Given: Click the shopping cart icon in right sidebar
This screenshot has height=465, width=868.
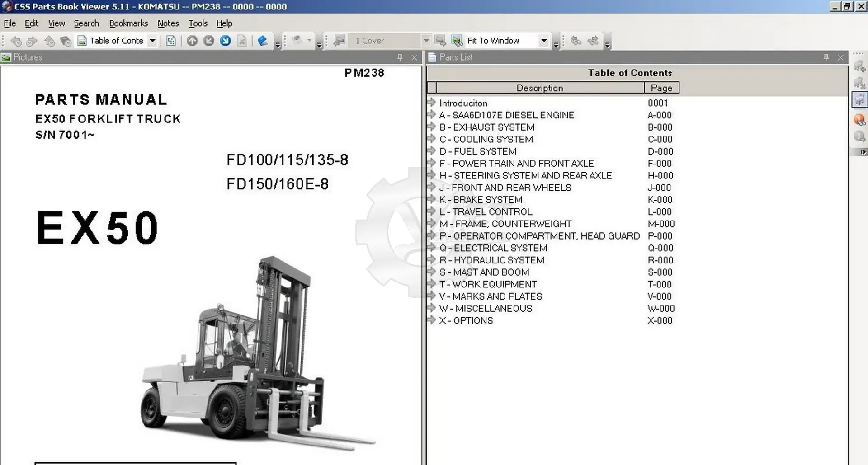Looking at the screenshot, I should tap(859, 99).
